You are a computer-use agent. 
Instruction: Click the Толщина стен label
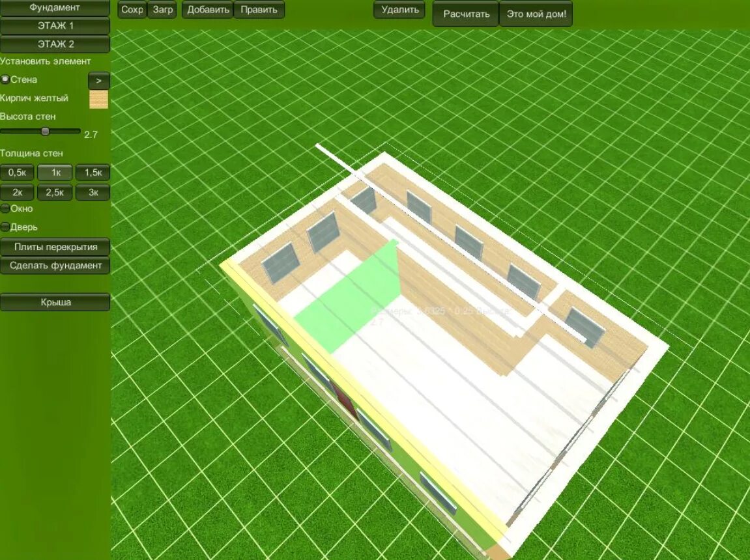(x=31, y=154)
